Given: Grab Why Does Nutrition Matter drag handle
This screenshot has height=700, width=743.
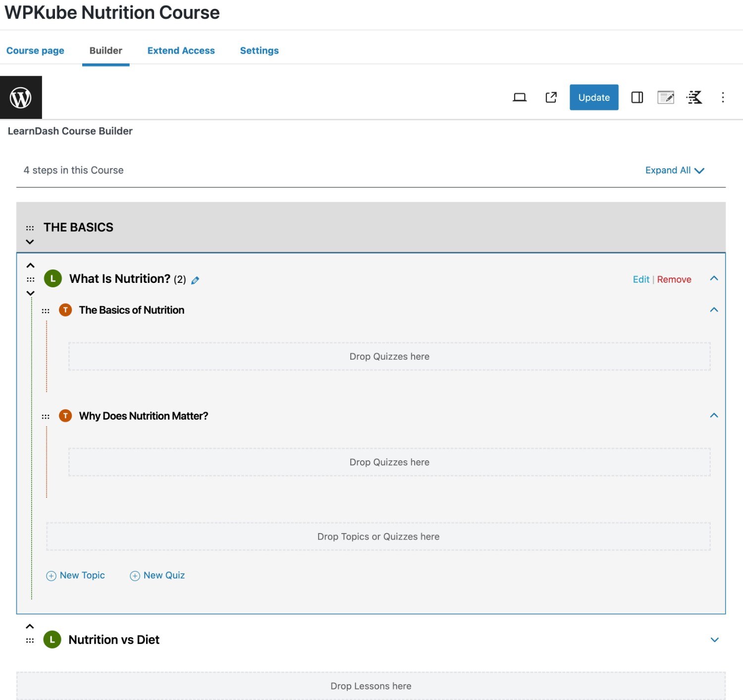Looking at the screenshot, I should tap(46, 417).
